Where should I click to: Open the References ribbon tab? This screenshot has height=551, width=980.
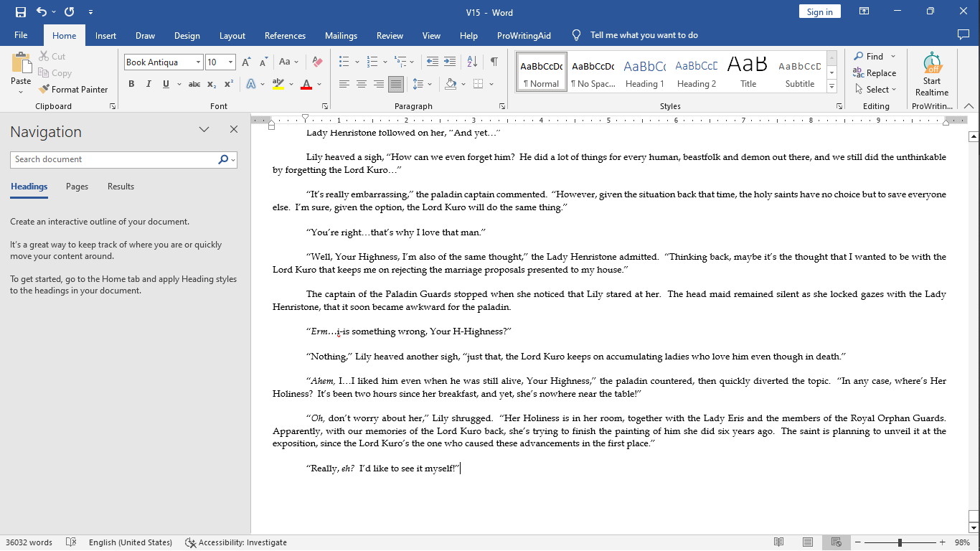point(285,36)
